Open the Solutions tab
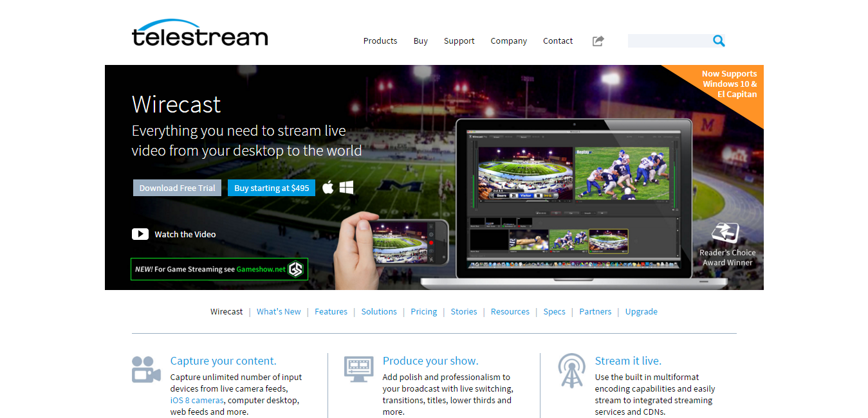The image size is (868, 418). pyautogui.click(x=379, y=311)
